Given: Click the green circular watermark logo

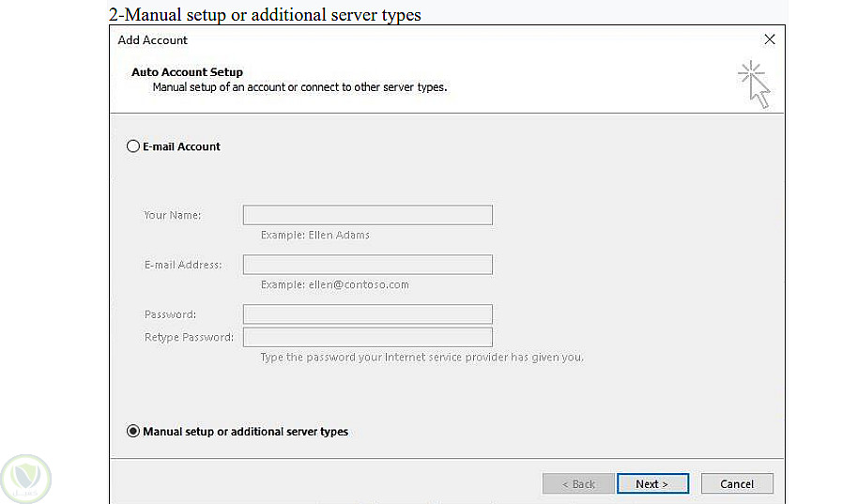Looking at the screenshot, I should tap(25, 479).
